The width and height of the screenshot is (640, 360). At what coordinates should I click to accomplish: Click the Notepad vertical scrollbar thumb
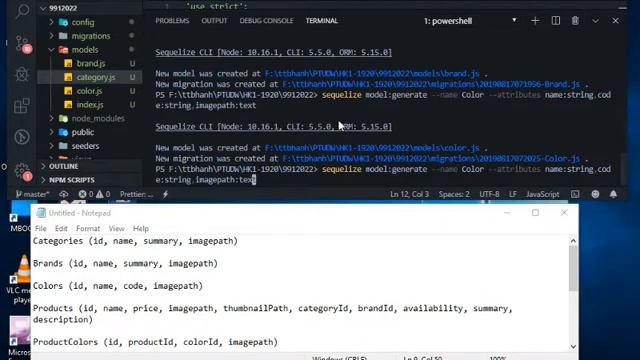click(x=573, y=269)
